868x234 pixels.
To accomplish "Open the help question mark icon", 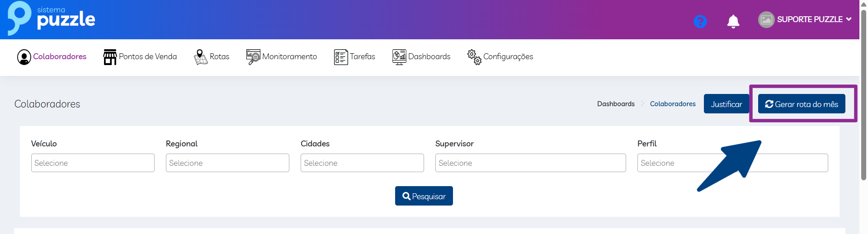I will tap(700, 21).
